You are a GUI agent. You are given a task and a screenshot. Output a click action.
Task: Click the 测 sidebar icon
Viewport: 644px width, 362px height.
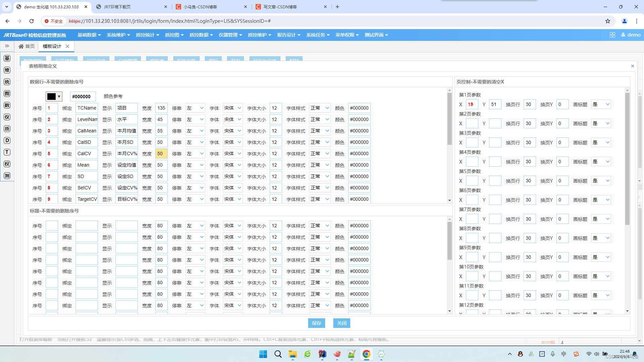[x=7, y=176]
